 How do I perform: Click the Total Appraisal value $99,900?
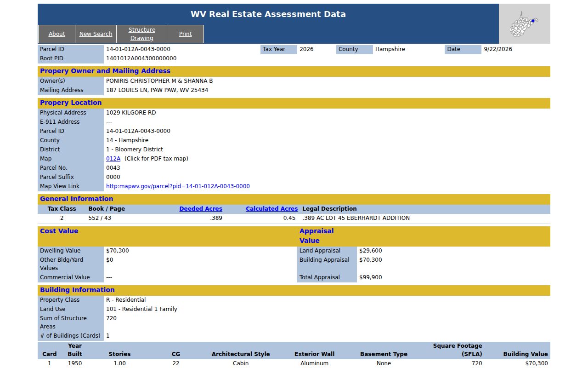(x=370, y=277)
